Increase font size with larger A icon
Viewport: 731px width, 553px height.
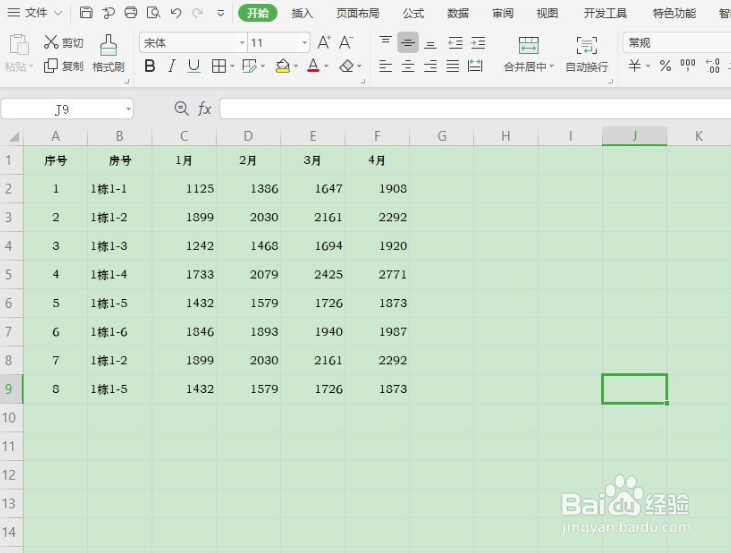[x=324, y=42]
